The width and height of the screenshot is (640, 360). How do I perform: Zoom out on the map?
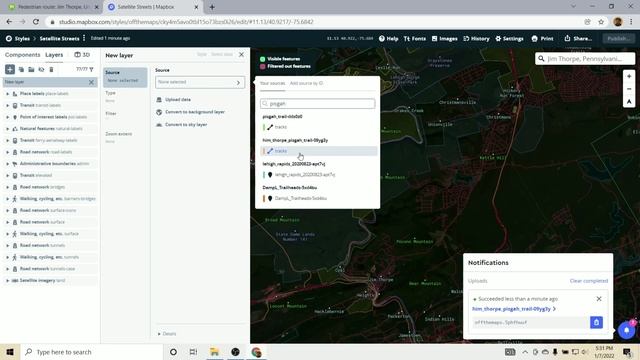(629, 89)
